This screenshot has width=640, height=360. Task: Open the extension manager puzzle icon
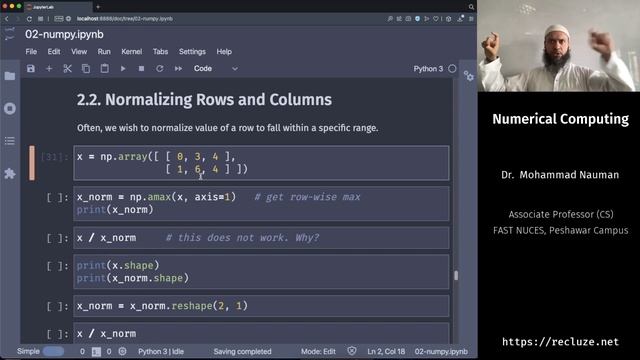tap(10, 173)
